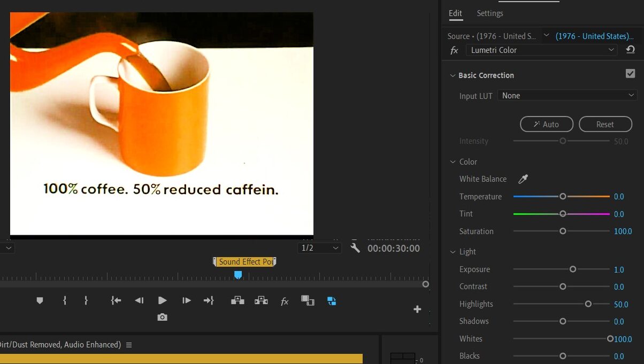
Task: Open the Source clip dropdown arrow
Action: pos(546,35)
